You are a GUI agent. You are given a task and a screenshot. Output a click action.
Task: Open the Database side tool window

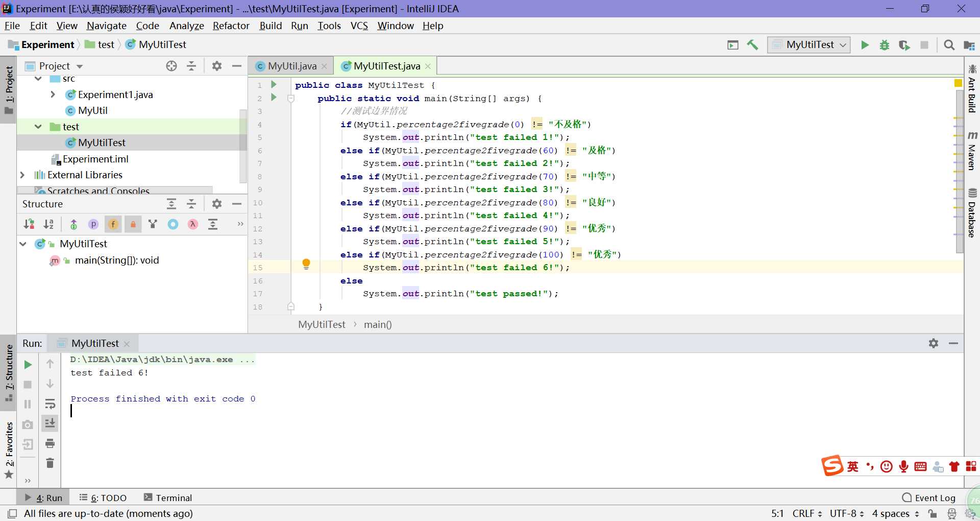coord(972,212)
